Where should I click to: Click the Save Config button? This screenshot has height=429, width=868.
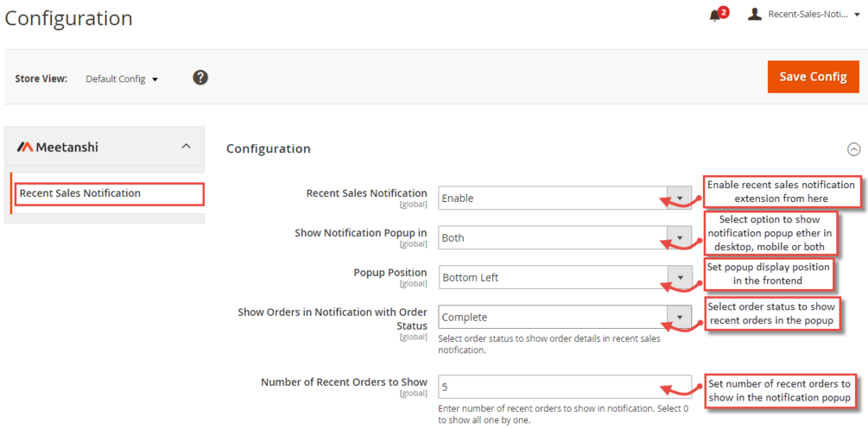tap(813, 77)
